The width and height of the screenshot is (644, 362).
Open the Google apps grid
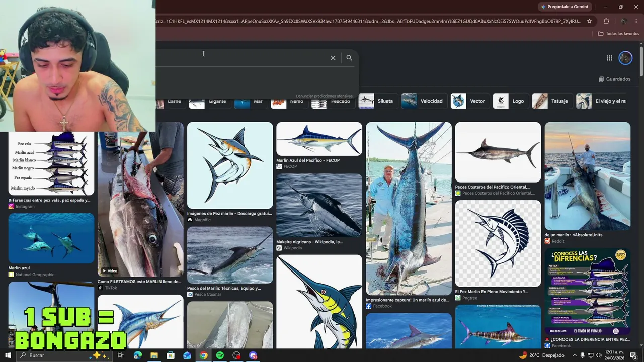click(609, 58)
